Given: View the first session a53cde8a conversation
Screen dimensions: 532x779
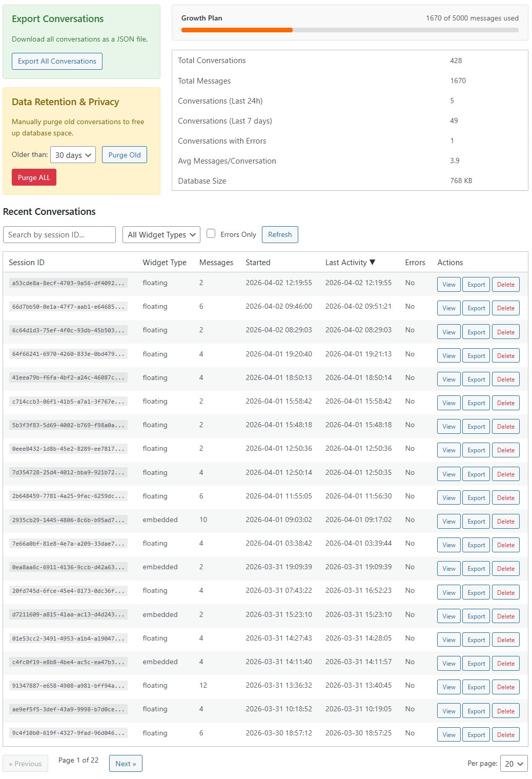Looking at the screenshot, I should tap(448, 285).
